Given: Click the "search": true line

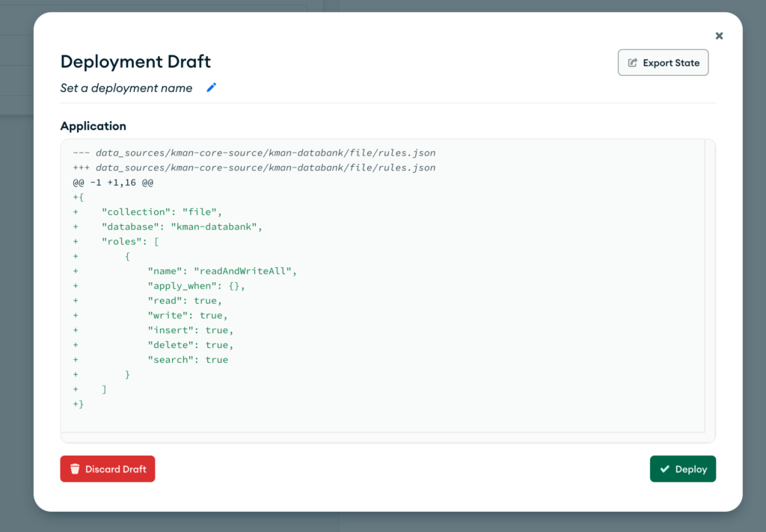Looking at the screenshot, I should [x=188, y=360].
